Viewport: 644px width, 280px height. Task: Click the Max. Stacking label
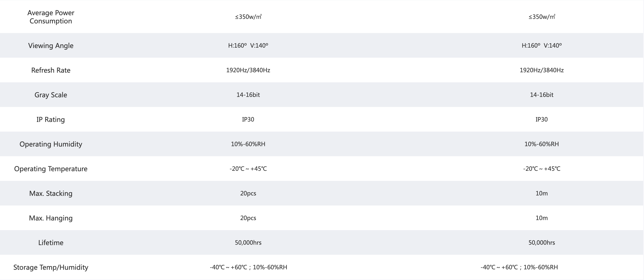[51, 193]
